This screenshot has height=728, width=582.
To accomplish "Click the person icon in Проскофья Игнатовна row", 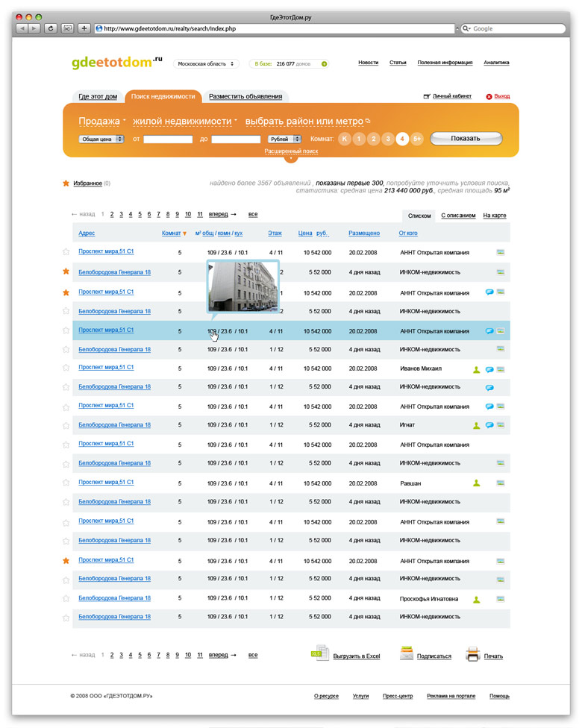I will click(477, 600).
